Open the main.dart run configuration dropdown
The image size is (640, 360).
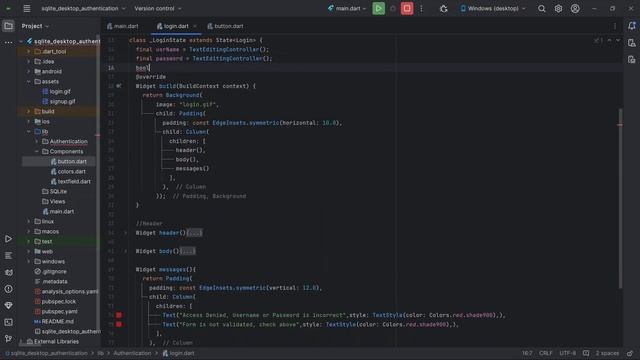pyautogui.click(x=347, y=8)
